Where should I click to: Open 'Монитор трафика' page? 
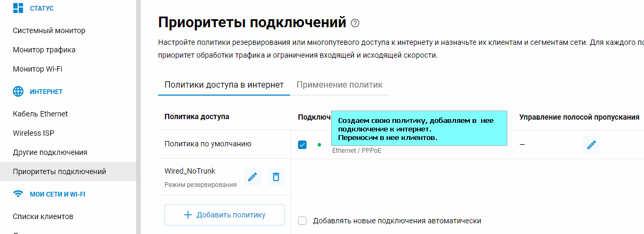point(44,50)
